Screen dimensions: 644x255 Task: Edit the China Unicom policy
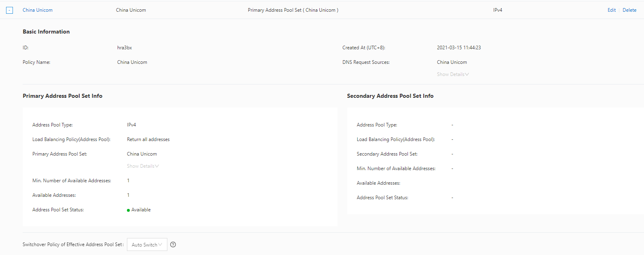click(x=612, y=10)
